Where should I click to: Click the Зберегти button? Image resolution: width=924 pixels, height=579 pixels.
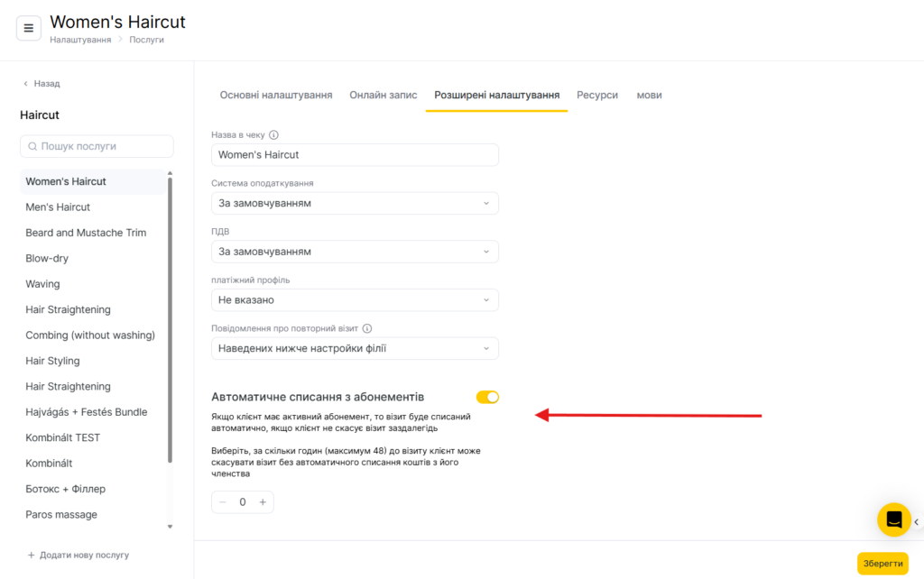tap(882, 564)
